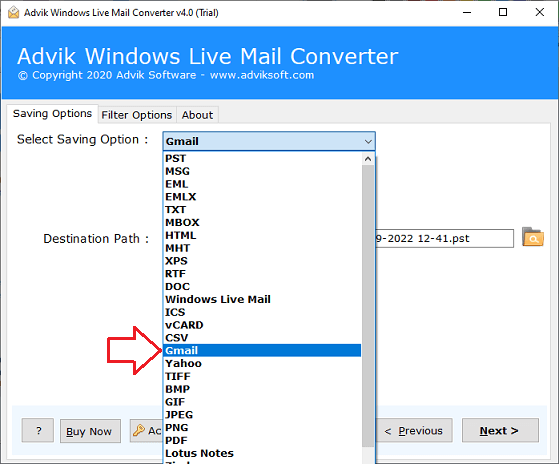Switch to the Filter Options tab

point(137,115)
